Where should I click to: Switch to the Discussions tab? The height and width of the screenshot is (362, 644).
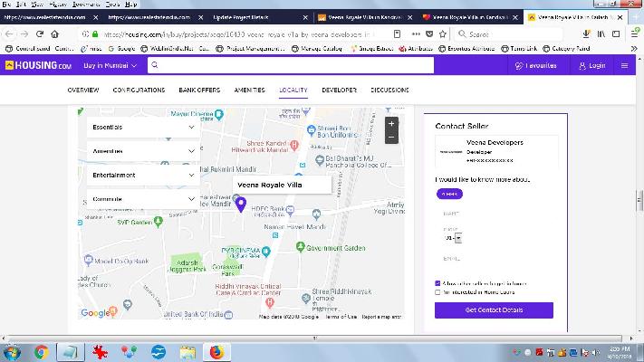click(x=389, y=90)
